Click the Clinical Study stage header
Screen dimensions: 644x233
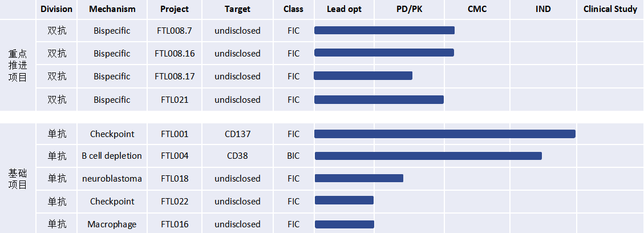610,9
